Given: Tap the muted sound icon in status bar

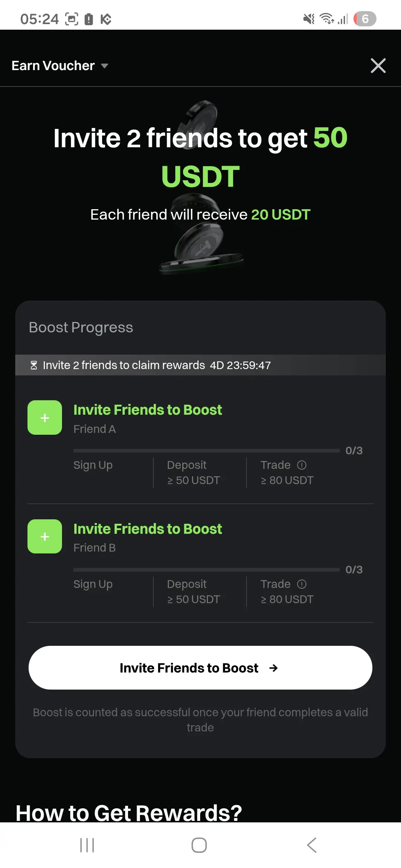Looking at the screenshot, I should click(309, 19).
